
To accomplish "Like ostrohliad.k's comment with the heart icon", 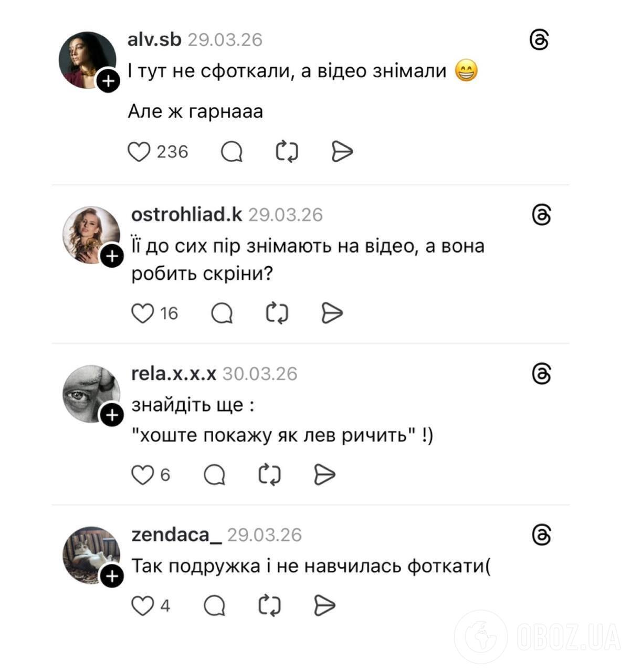I will tap(144, 313).
